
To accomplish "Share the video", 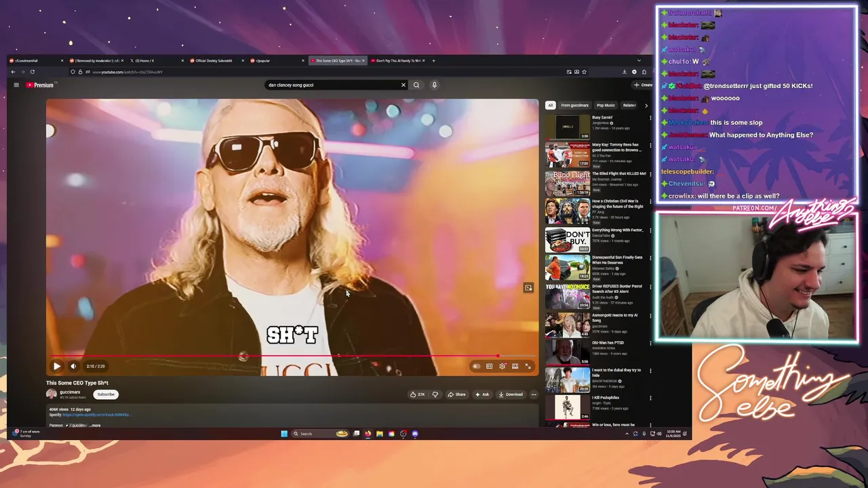I will point(456,394).
